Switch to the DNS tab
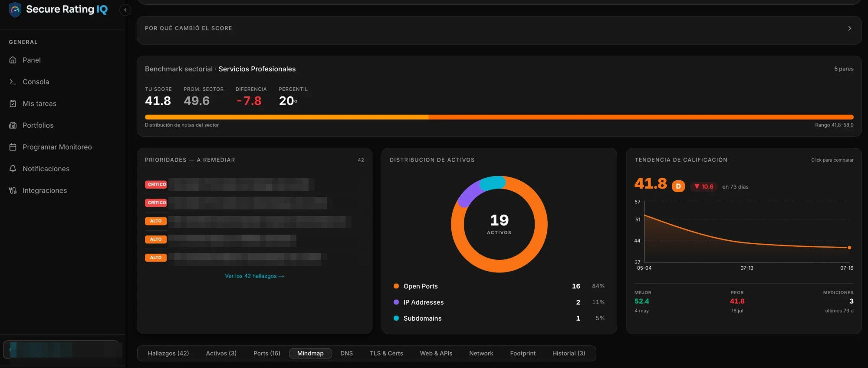The width and height of the screenshot is (868, 368). pos(346,353)
